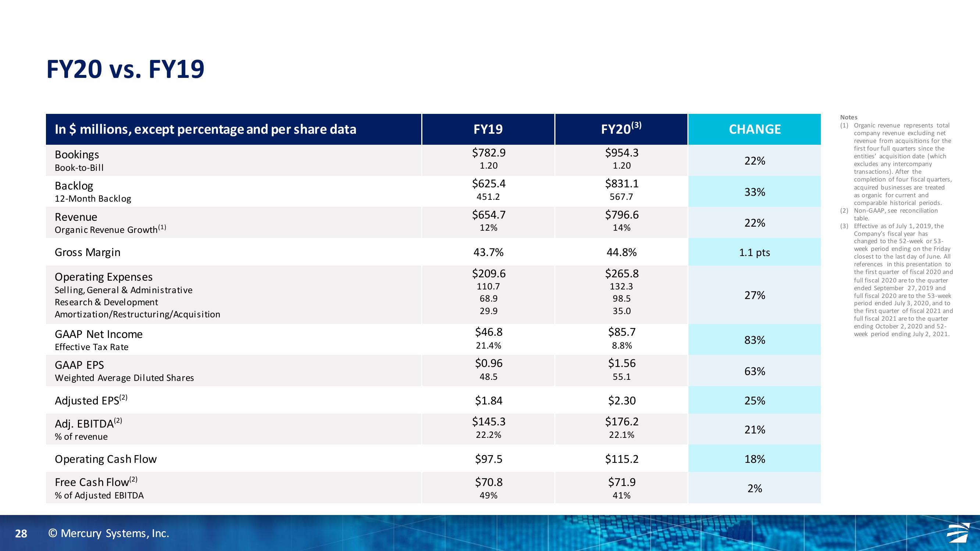Click the GAAP EPS row label
The width and height of the screenshot is (980, 551).
(x=79, y=365)
